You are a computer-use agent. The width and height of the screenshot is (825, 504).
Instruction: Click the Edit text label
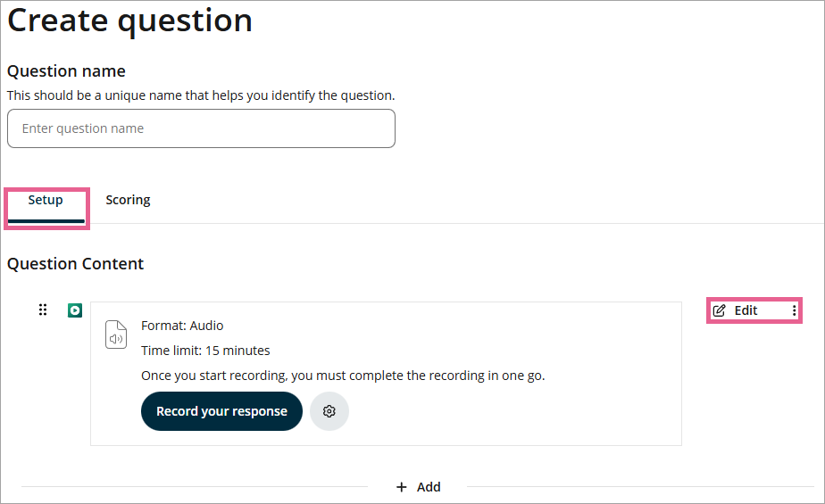point(746,310)
